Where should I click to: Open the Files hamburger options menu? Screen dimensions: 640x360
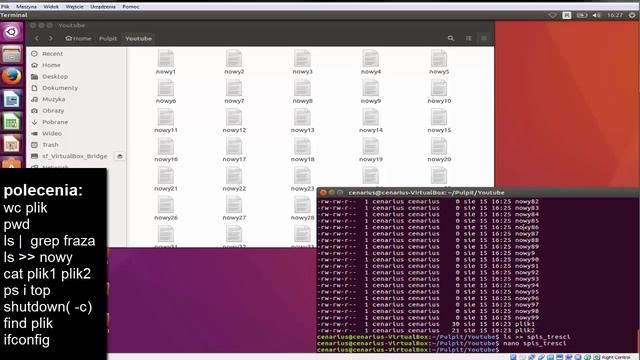point(484,38)
